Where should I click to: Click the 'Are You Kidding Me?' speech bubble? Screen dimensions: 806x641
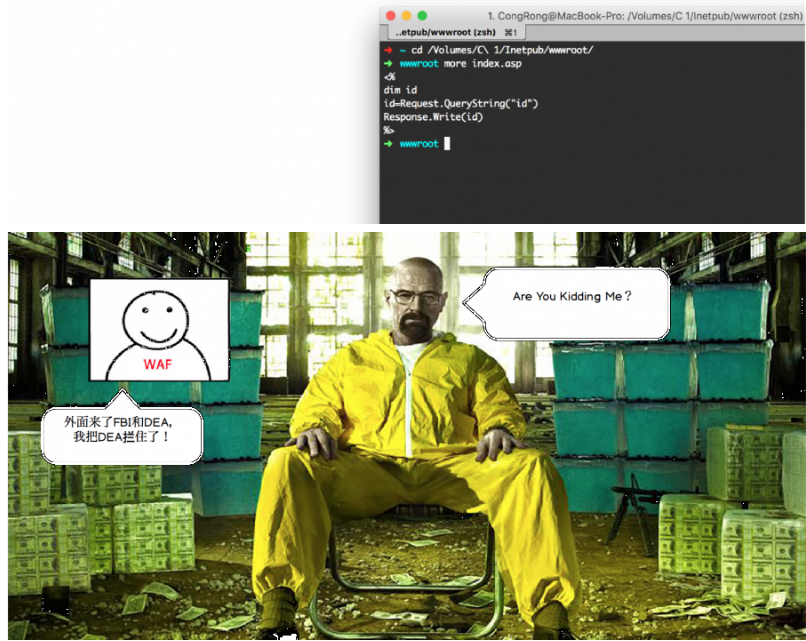click(x=567, y=303)
